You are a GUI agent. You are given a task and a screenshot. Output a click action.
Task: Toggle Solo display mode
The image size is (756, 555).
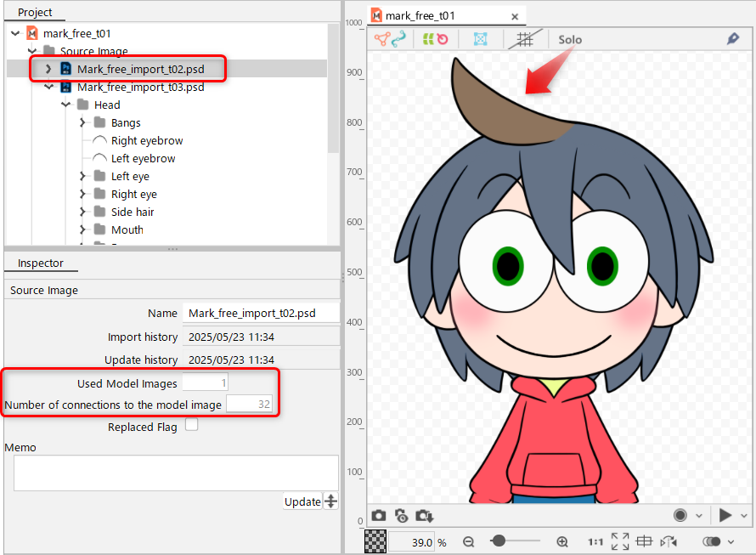click(x=570, y=39)
